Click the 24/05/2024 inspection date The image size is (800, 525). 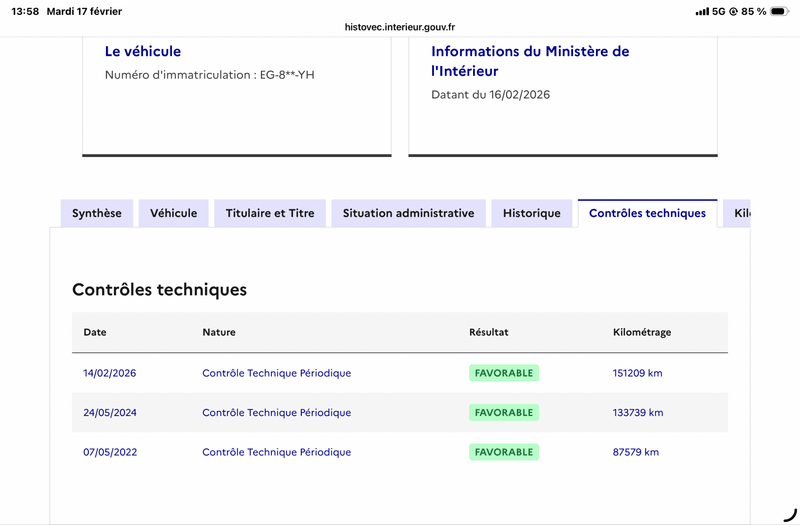(110, 412)
